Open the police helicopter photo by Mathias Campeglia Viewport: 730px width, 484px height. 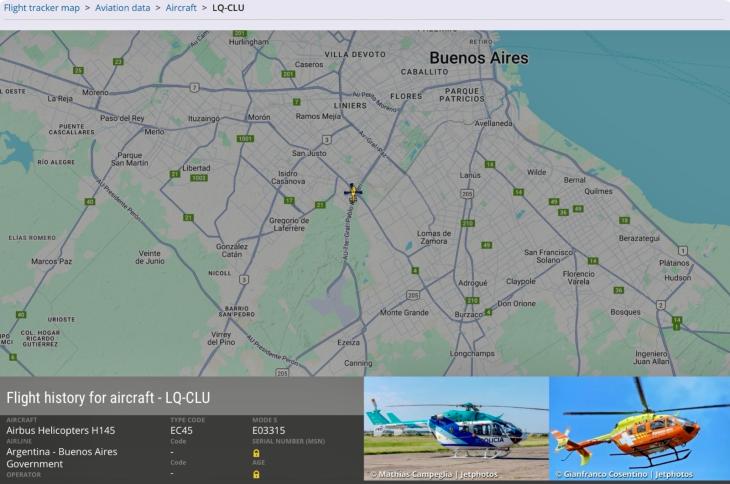point(456,428)
